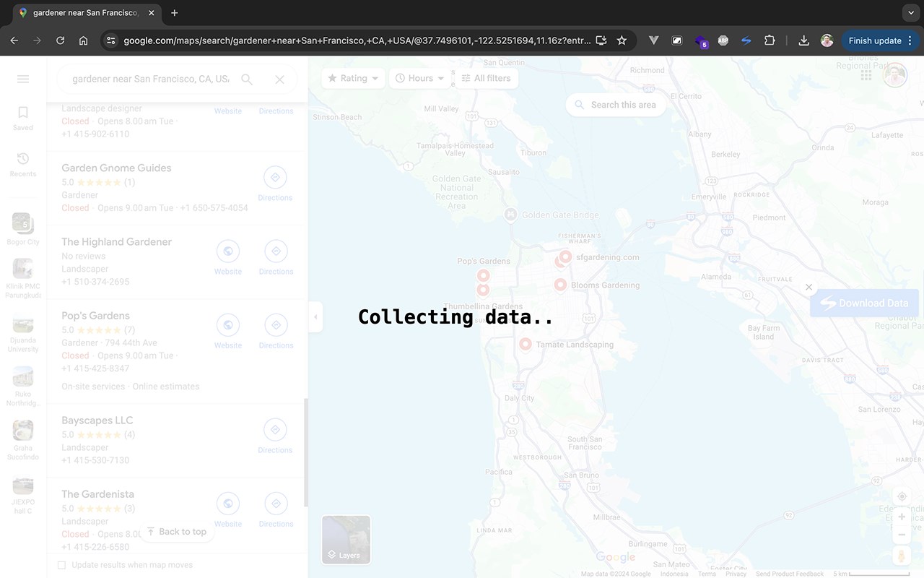The image size is (924, 578).
Task: Open Garden Gnome Guides listing title
Action: (x=116, y=168)
